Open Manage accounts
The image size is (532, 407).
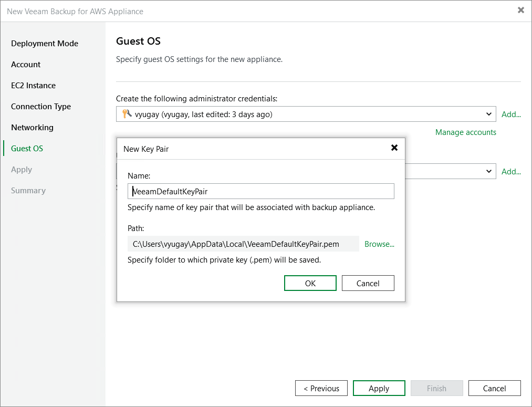[465, 132]
